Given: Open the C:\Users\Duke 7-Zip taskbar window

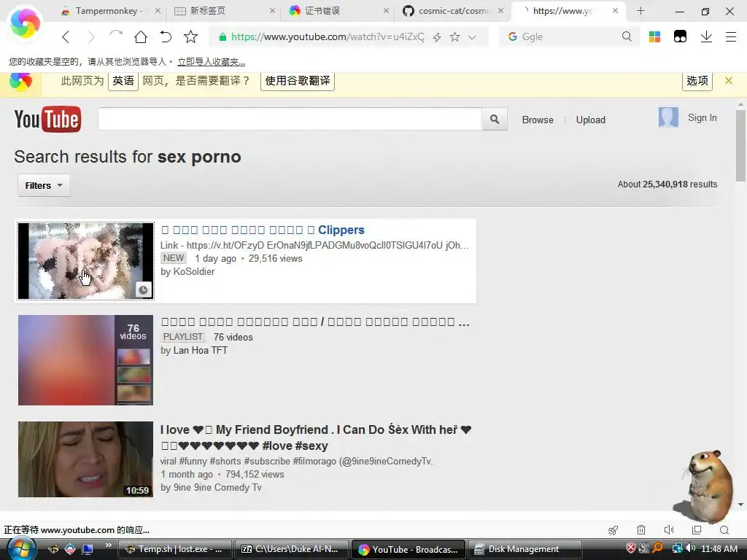Looking at the screenshot, I should [291, 549].
